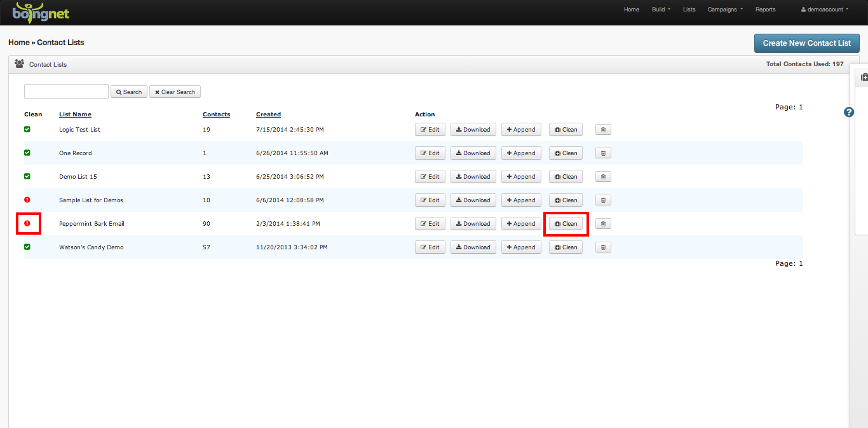Open the Campaigns dropdown menu

pyautogui.click(x=724, y=9)
